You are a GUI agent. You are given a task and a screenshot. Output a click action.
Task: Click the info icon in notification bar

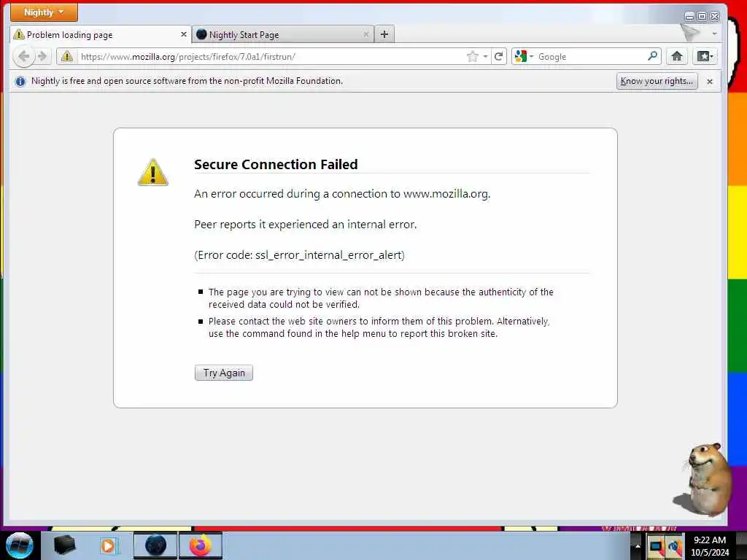(x=20, y=82)
